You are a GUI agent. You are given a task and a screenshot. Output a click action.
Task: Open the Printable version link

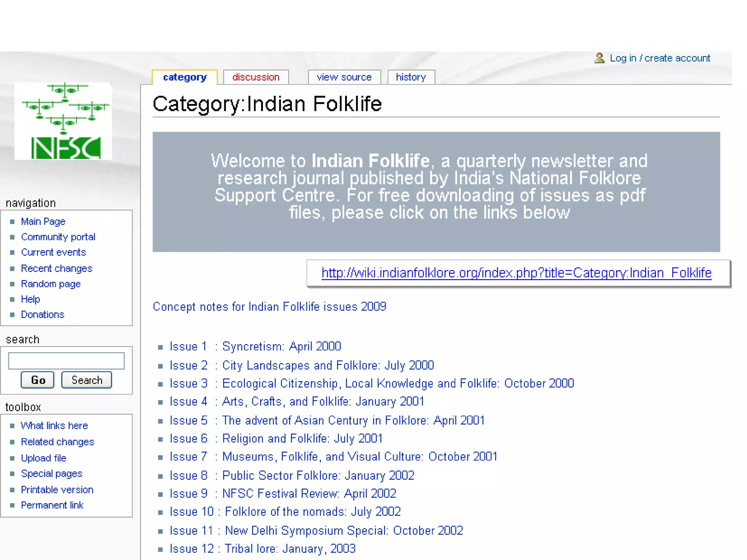pyautogui.click(x=57, y=490)
